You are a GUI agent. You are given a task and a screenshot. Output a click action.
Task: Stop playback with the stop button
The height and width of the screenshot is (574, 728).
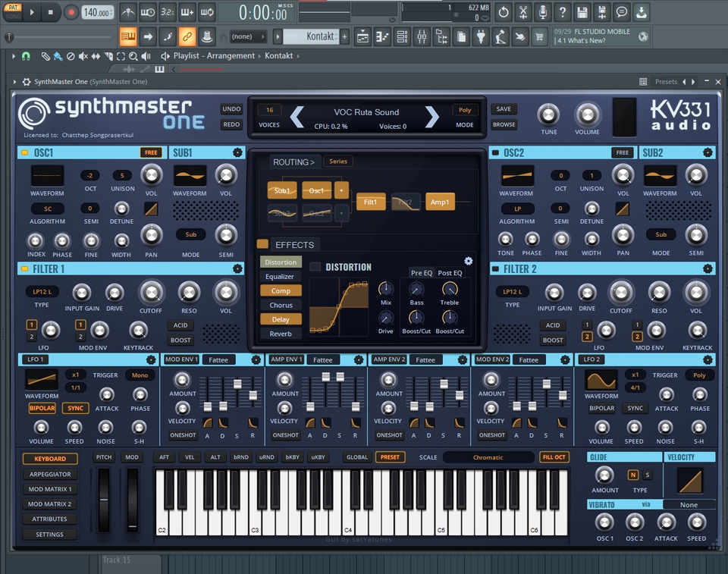[x=51, y=12]
